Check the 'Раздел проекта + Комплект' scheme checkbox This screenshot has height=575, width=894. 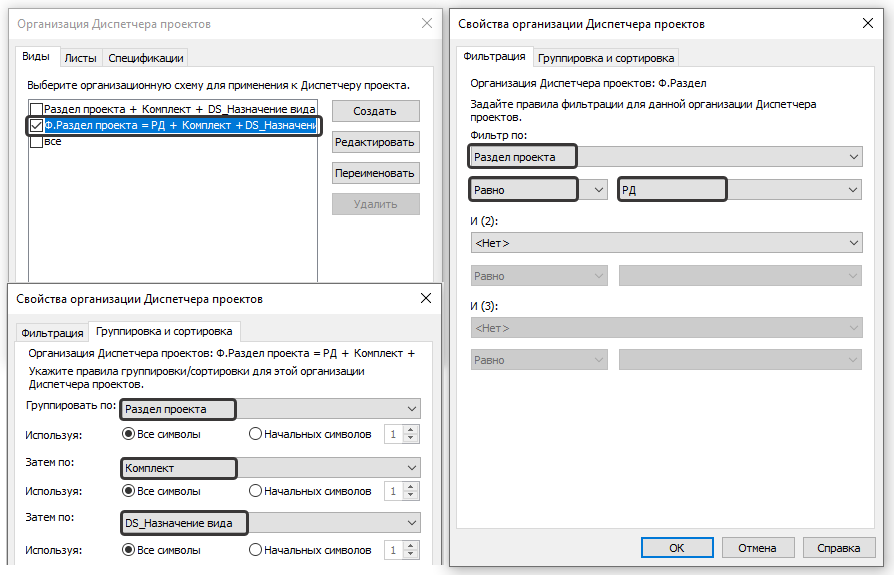pyautogui.click(x=36, y=109)
